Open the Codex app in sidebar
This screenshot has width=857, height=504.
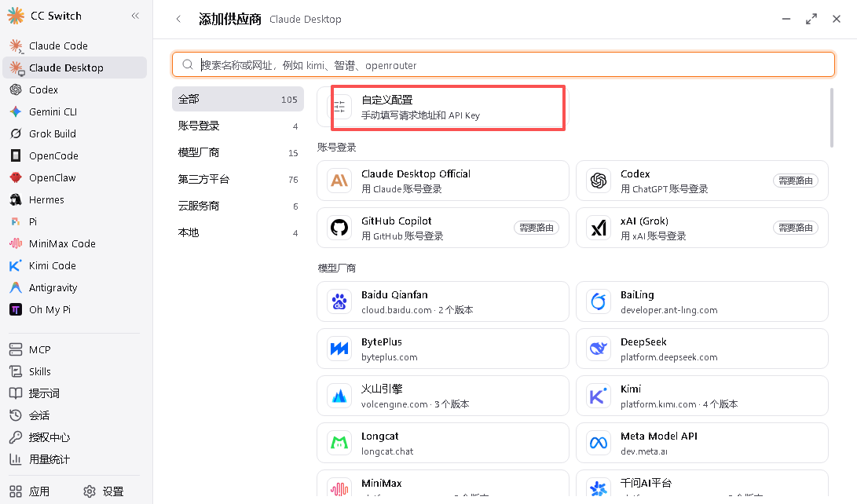(x=75, y=89)
